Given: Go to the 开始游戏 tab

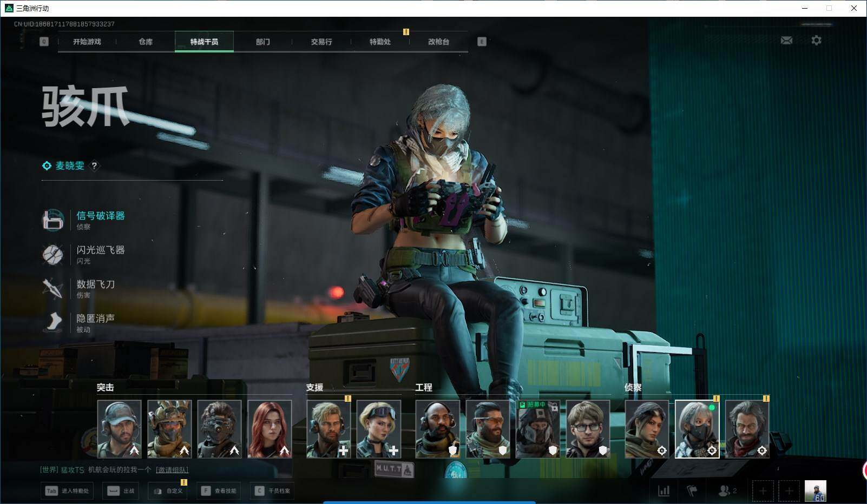Looking at the screenshot, I should tap(87, 42).
